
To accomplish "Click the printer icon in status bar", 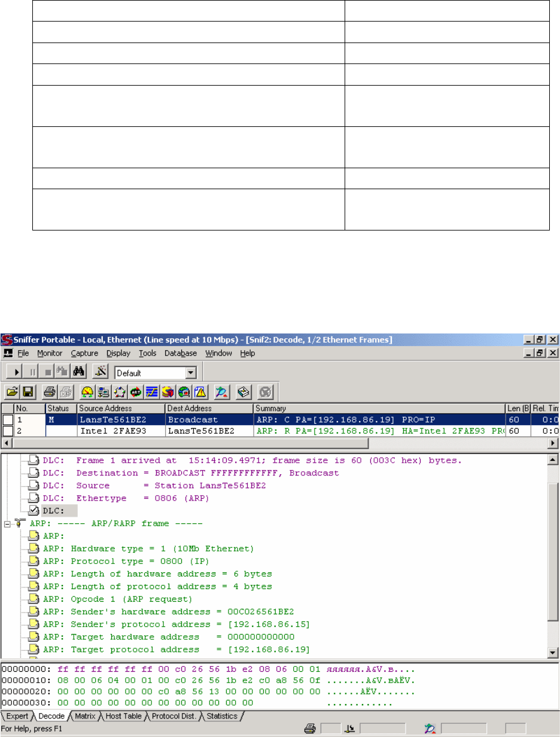I will (x=310, y=729).
